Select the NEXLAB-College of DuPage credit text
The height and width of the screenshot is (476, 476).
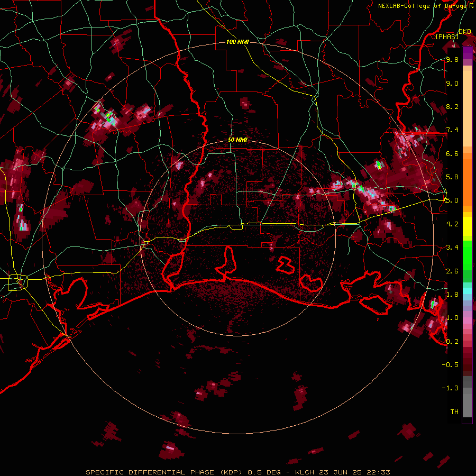(x=423, y=6)
